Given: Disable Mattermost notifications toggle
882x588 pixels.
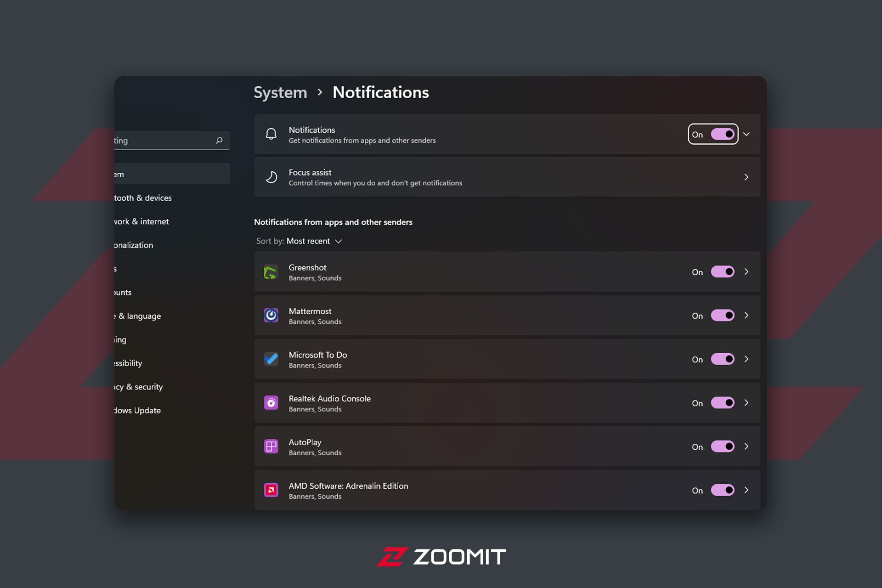Looking at the screenshot, I should [723, 315].
